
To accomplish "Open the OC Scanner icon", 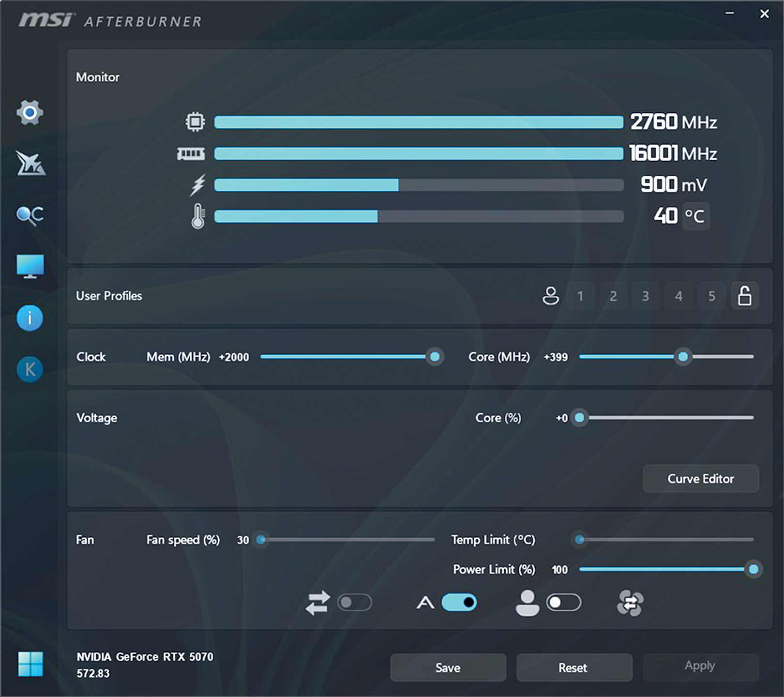I will (30, 215).
